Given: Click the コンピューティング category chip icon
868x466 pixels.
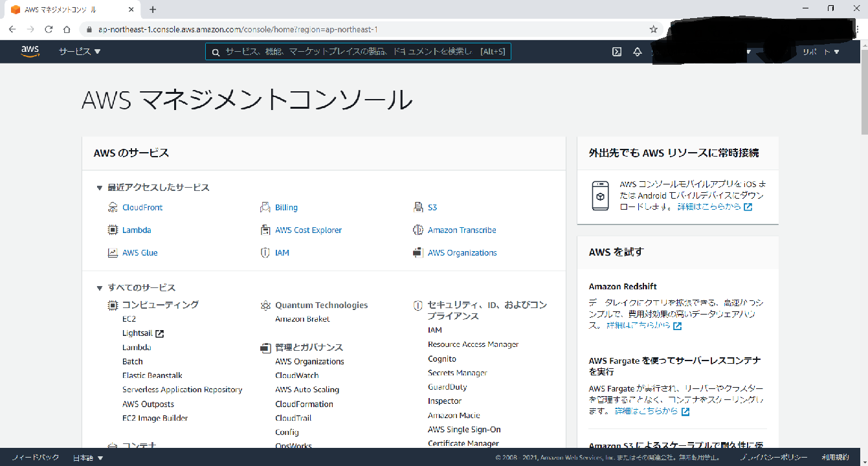Looking at the screenshot, I should 113,305.
